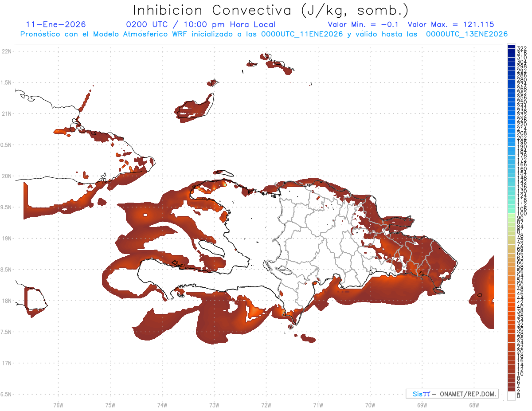This screenshot has width=532, height=411.
Task: Select the "9.5N" latitude tick label
Action: [x=6, y=207]
